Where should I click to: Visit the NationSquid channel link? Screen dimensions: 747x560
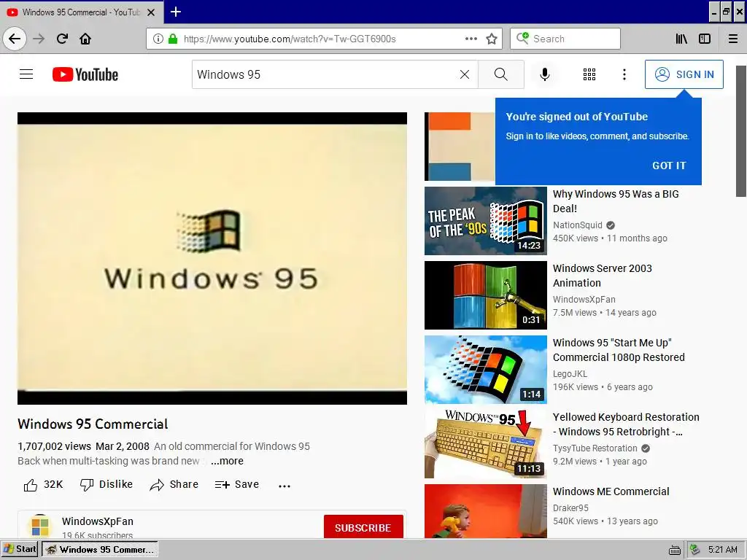click(x=578, y=225)
